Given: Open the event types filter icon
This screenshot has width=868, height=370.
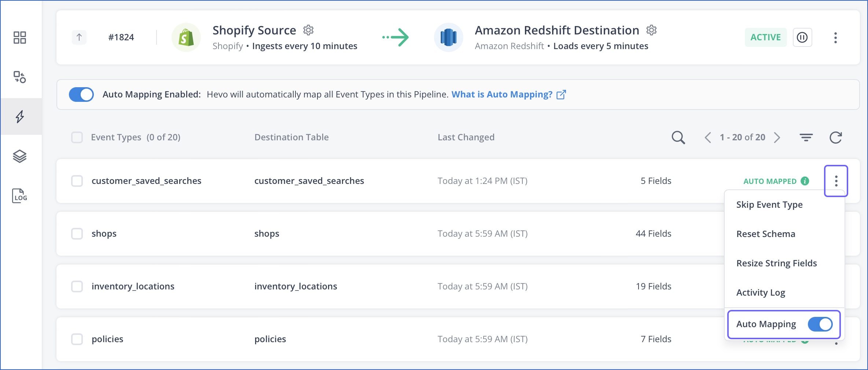Looking at the screenshot, I should click(806, 137).
